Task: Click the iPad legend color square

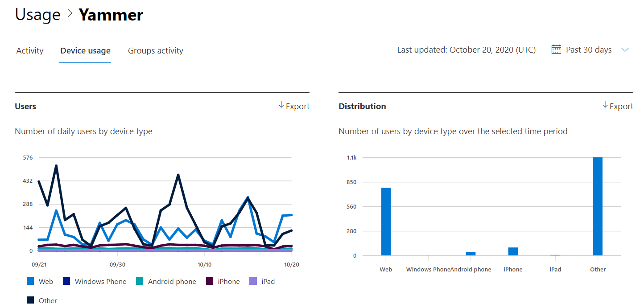Action: point(253,281)
